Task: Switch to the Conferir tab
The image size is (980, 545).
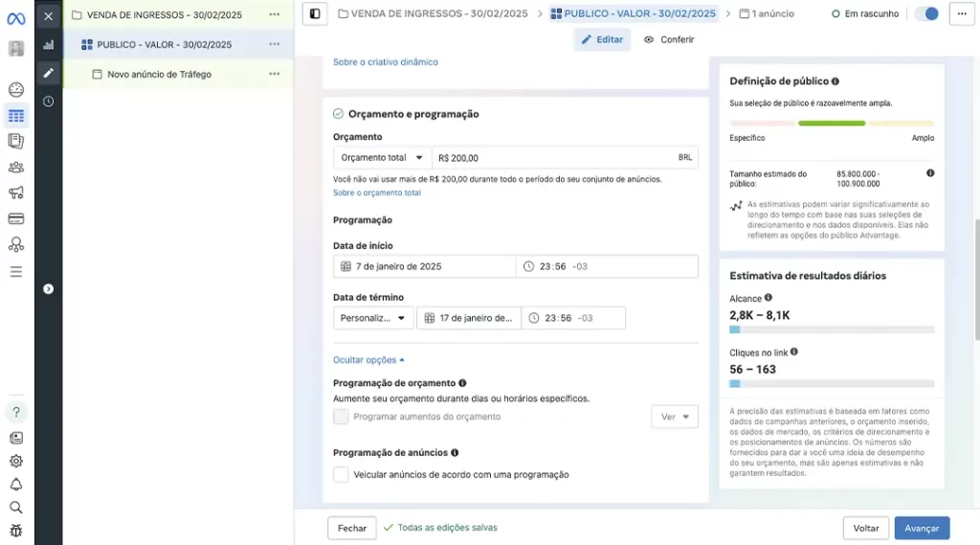Action: pyautogui.click(x=669, y=39)
